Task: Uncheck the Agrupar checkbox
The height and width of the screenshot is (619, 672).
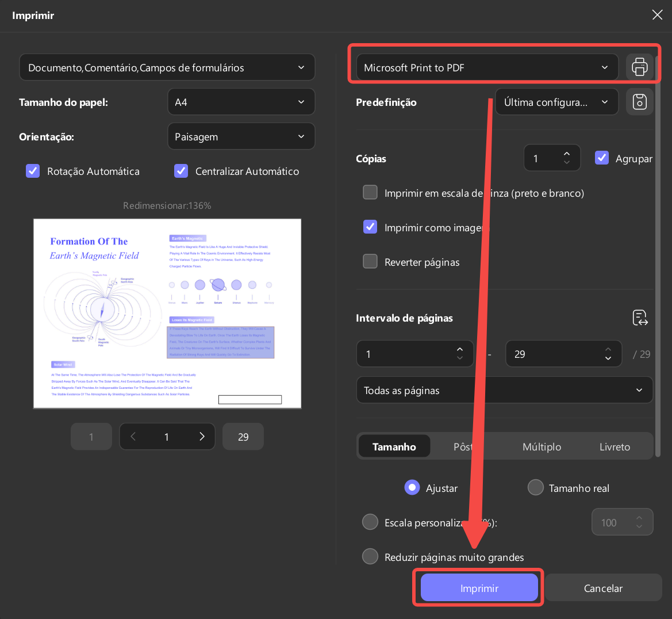Action: point(602,158)
